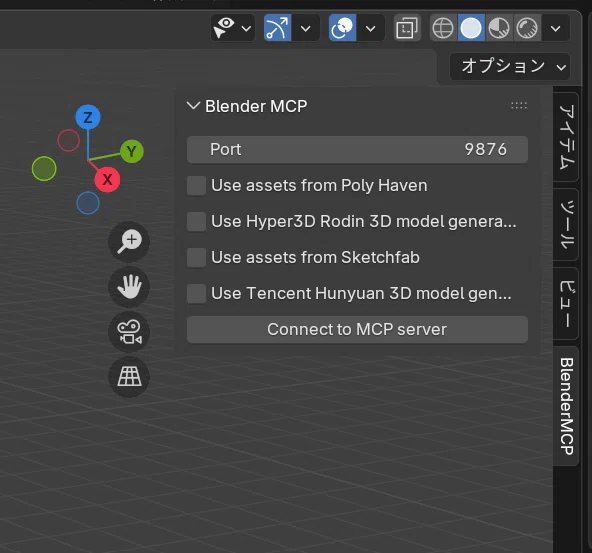This screenshot has width=592, height=553.
Task: Click the blue Z axis on navigation gizmo
Action: [88, 117]
